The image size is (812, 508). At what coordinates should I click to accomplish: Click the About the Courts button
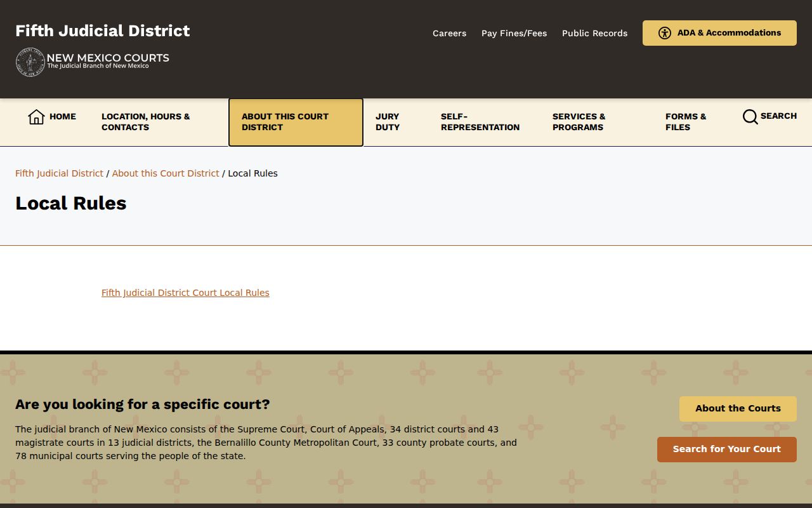(x=738, y=409)
